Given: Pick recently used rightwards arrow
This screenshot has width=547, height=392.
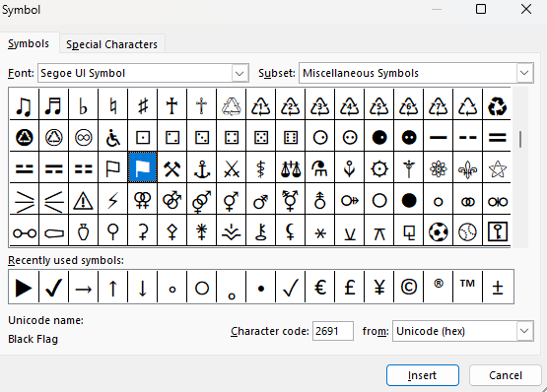Looking at the screenshot, I should click(x=83, y=288).
